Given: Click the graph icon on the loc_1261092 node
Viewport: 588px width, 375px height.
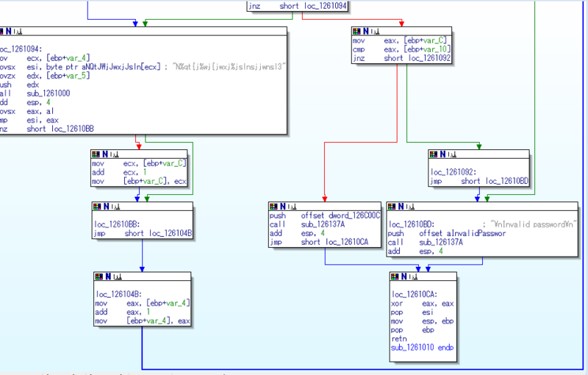Looking at the screenshot, I should (452, 154).
